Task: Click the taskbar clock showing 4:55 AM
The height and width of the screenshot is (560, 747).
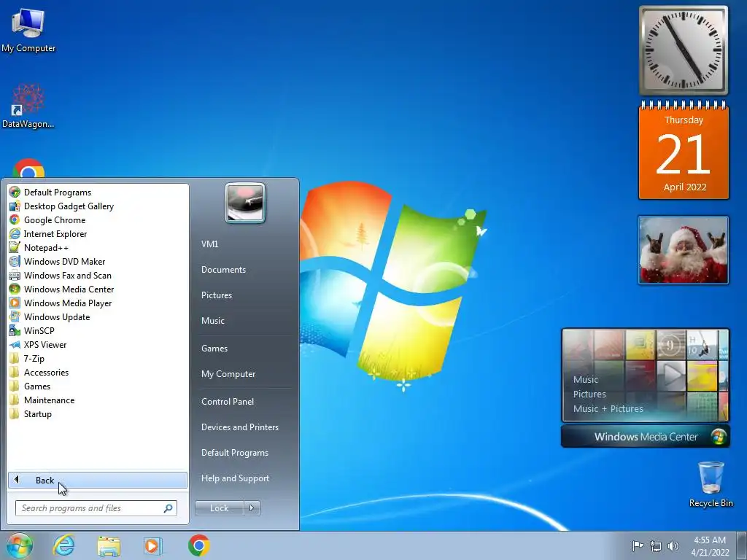Action: point(710,546)
